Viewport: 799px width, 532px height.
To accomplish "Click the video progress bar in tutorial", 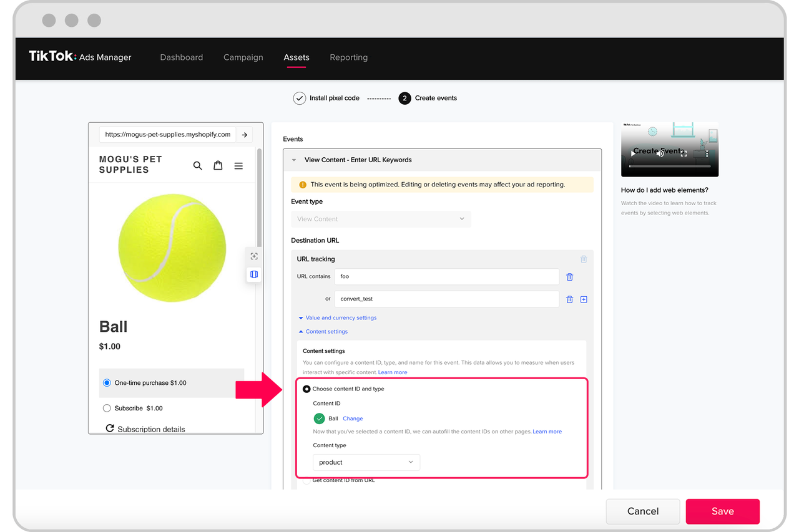I will (669, 167).
